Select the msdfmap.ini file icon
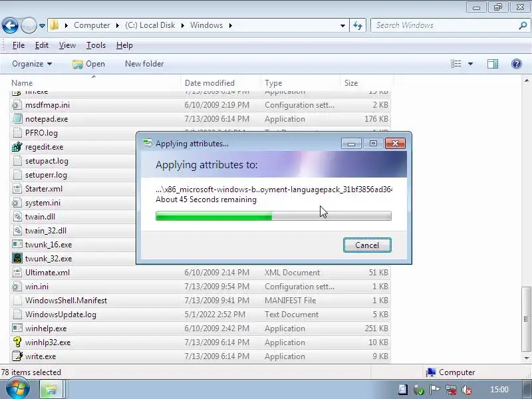This screenshot has width=532, height=399. pyautogui.click(x=17, y=105)
